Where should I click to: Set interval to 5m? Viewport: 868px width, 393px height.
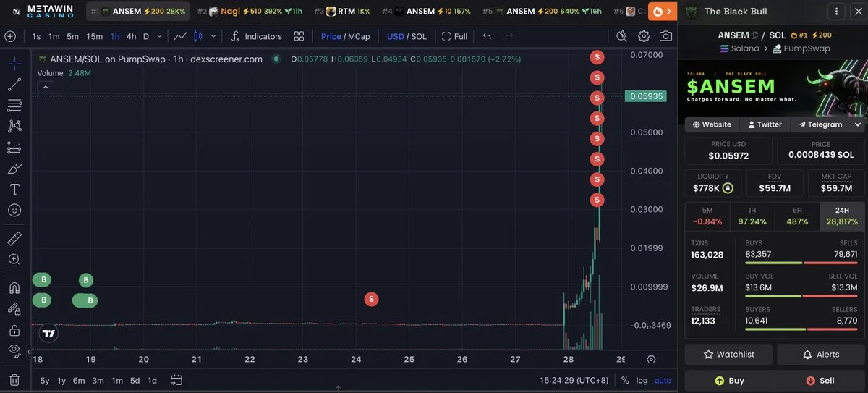[x=72, y=36]
